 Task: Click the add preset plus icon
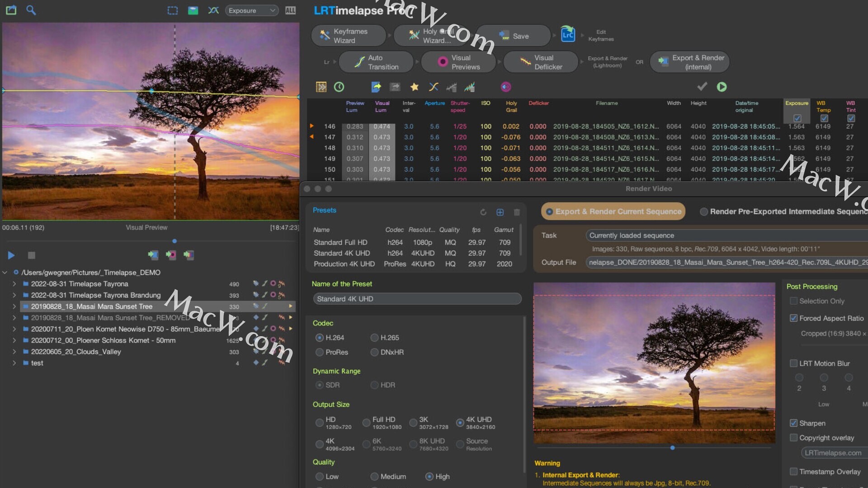(500, 212)
